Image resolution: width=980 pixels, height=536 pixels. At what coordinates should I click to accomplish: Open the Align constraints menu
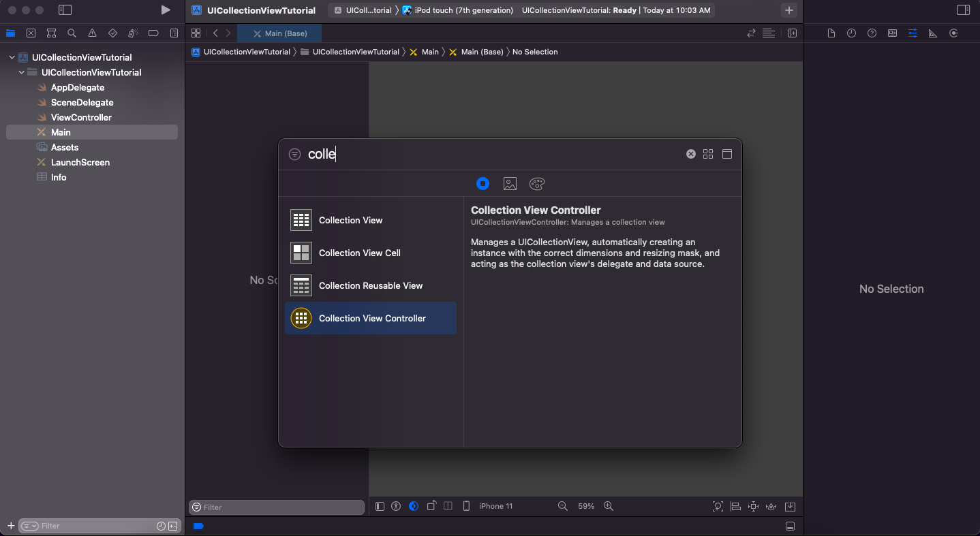[x=735, y=506]
